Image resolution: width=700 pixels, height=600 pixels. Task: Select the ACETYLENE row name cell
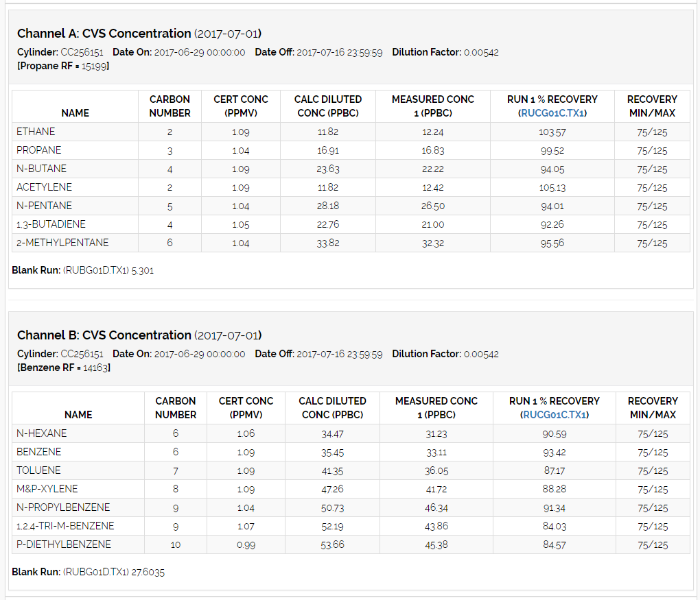[44, 187]
